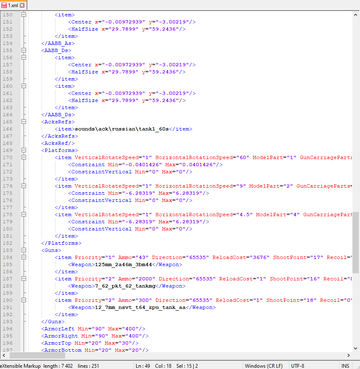Select the 1.xml document tab

[13, 5]
